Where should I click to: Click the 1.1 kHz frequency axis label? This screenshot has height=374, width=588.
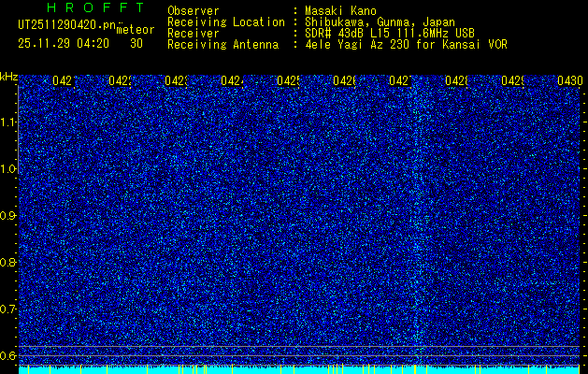(7, 122)
